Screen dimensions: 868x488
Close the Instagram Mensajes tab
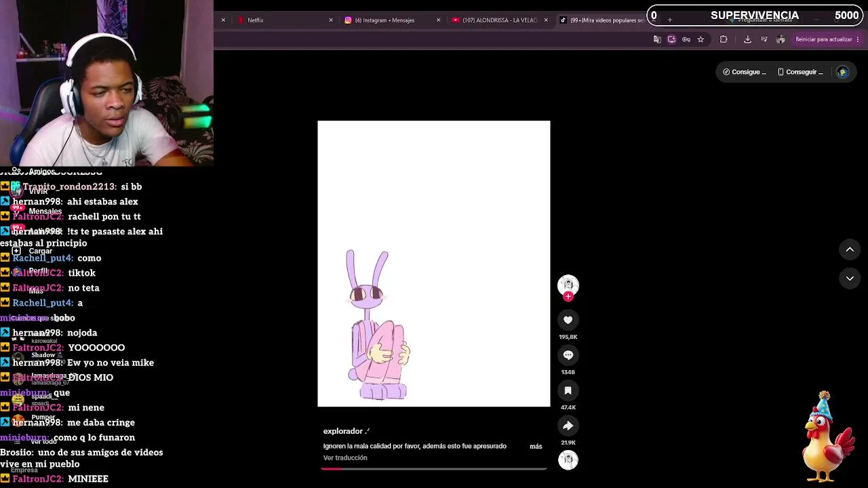(438, 20)
